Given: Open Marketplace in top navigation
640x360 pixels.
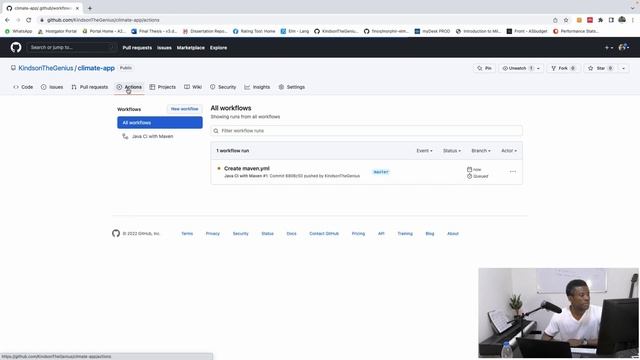Looking at the screenshot, I should pos(191,48).
